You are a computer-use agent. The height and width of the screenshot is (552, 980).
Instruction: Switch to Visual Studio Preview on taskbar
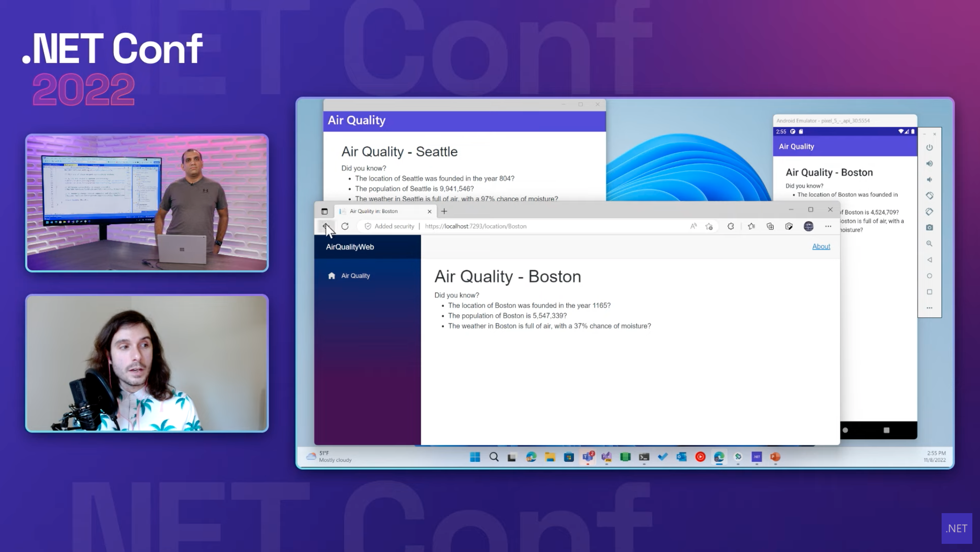pyautogui.click(x=607, y=457)
